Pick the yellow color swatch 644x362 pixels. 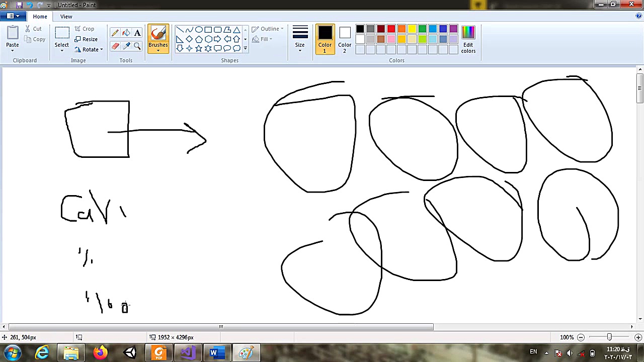pyautogui.click(x=412, y=29)
